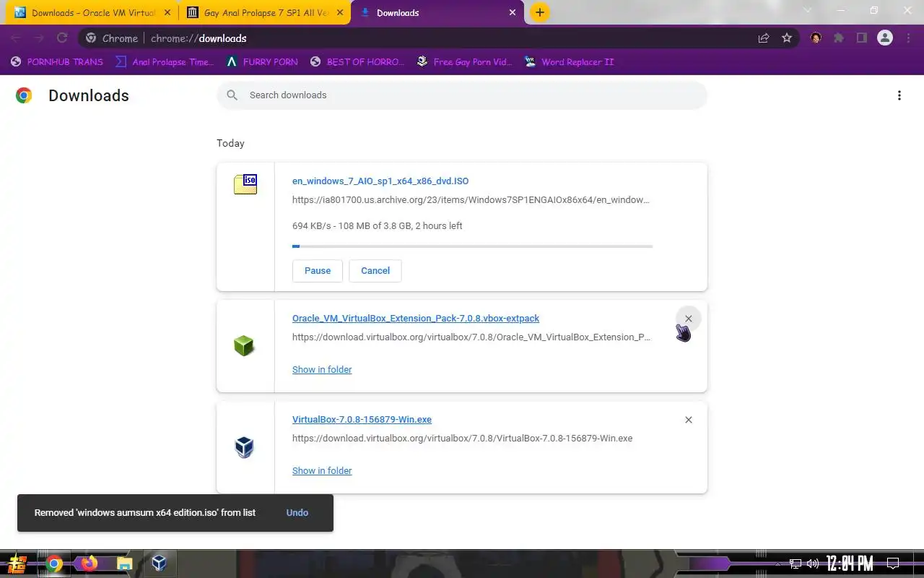Open the Chrome profile avatar button
924x578 pixels.
[x=885, y=38]
